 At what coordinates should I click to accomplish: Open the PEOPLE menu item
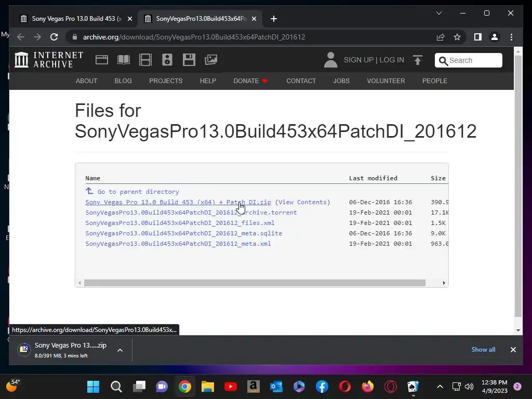click(435, 81)
